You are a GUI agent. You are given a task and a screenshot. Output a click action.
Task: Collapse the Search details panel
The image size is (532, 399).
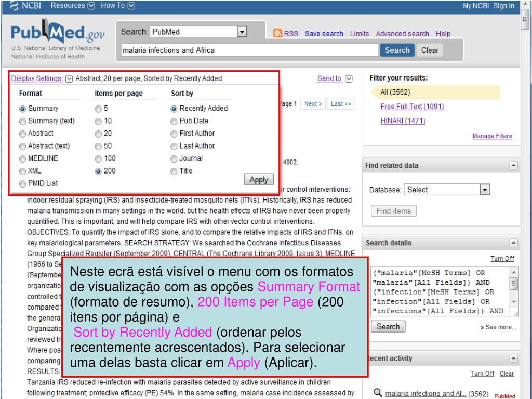(513, 243)
